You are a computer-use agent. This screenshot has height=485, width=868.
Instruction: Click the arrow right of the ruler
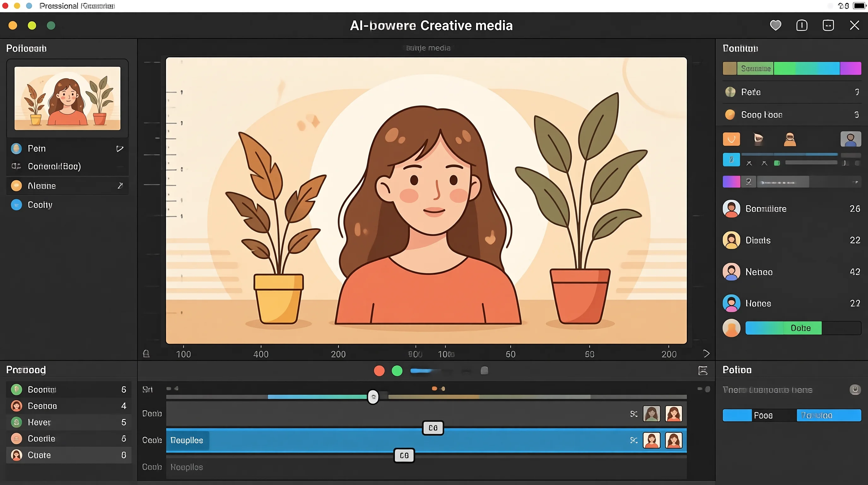pos(706,353)
